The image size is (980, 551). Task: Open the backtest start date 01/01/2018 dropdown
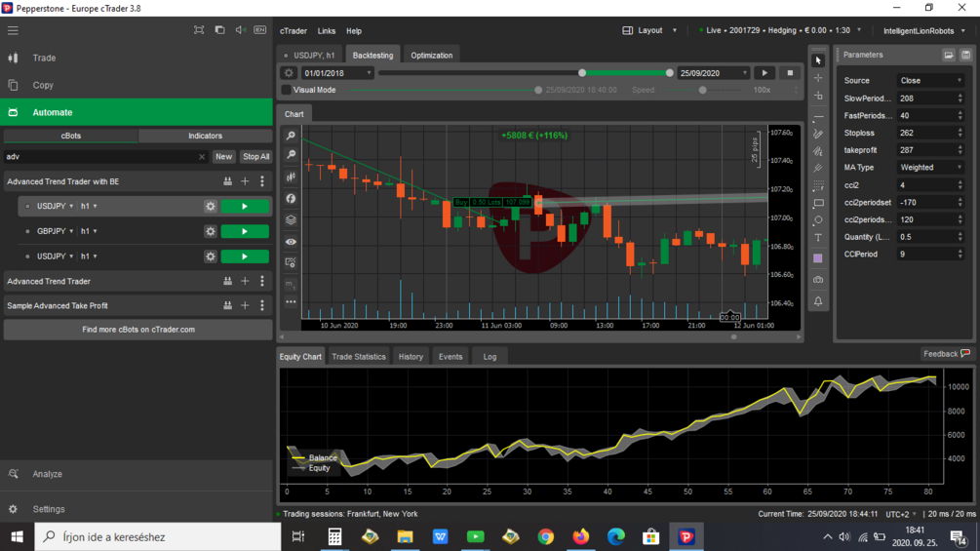pyautogui.click(x=337, y=73)
